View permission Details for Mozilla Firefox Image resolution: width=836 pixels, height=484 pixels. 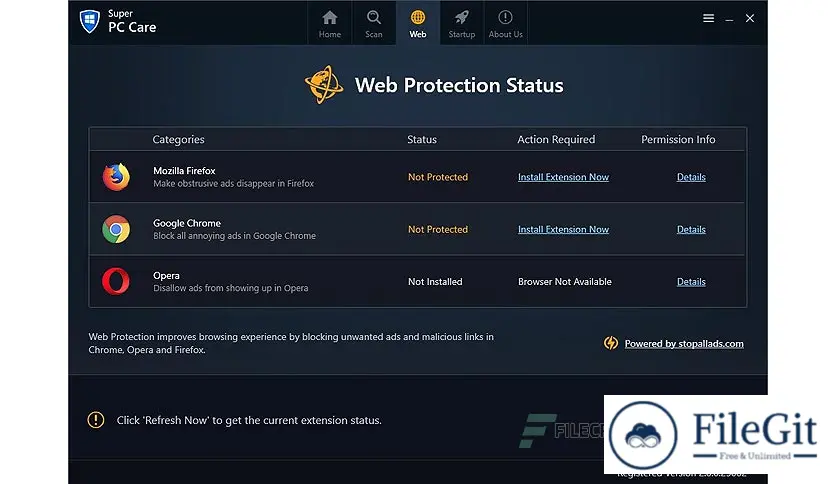click(691, 177)
